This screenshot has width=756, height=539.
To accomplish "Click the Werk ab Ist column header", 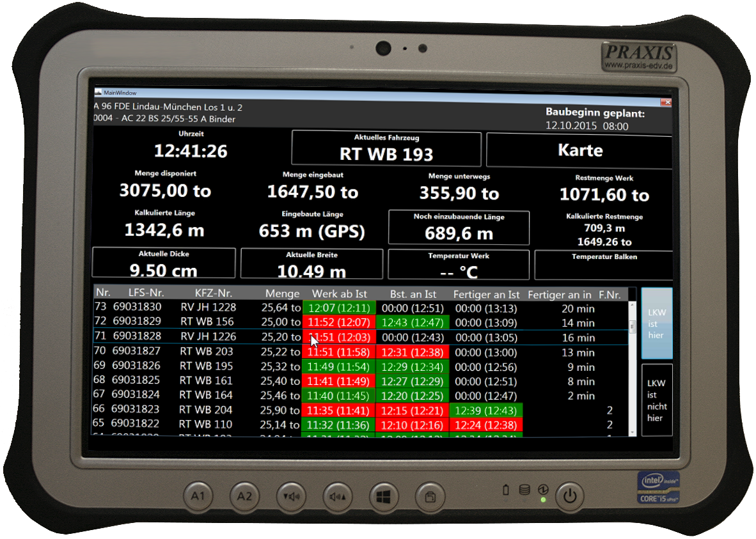I will pos(340,293).
